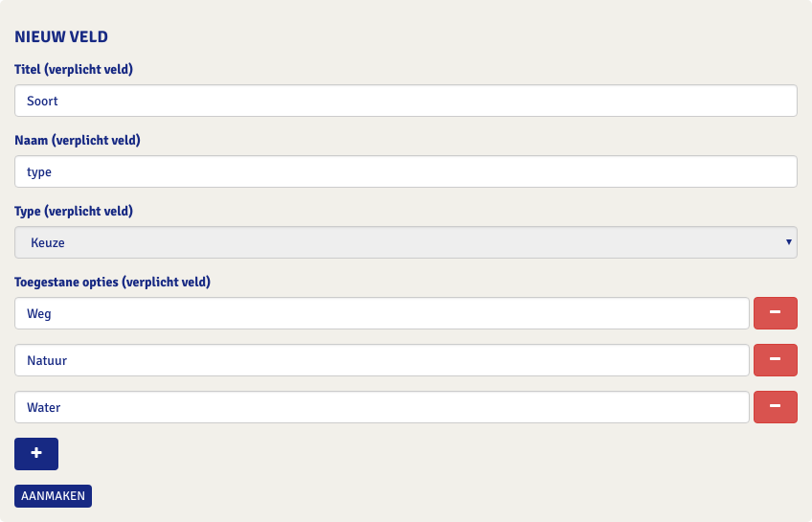Image resolution: width=812 pixels, height=522 pixels.
Task: Delete the 'Natuur' option using minus icon
Action: pos(776,360)
